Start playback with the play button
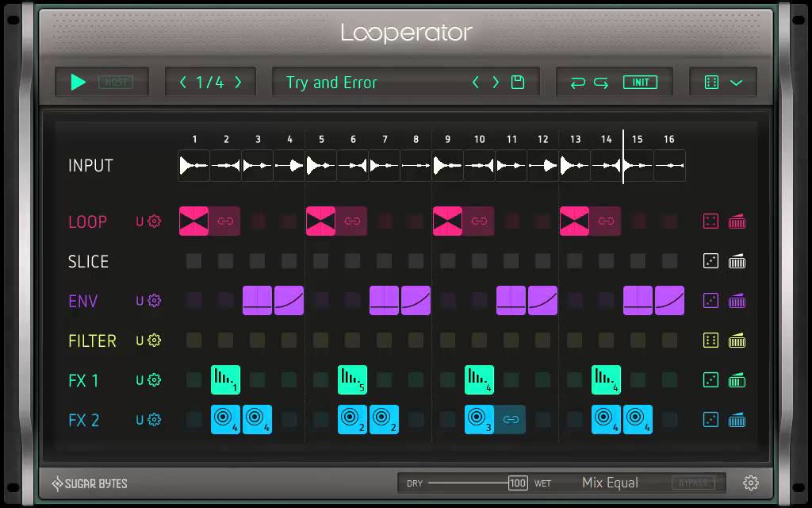Image resolution: width=812 pixels, height=508 pixels. 79,82
